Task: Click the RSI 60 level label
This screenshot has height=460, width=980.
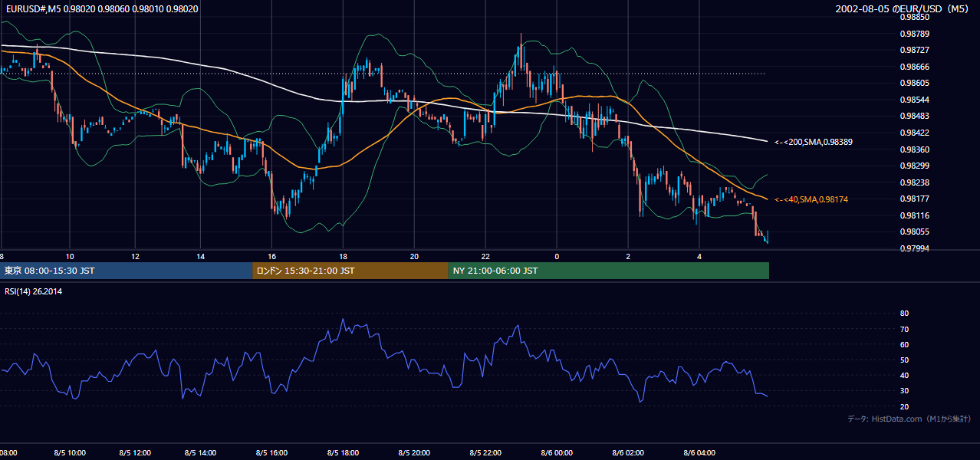Action: [904, 344]
